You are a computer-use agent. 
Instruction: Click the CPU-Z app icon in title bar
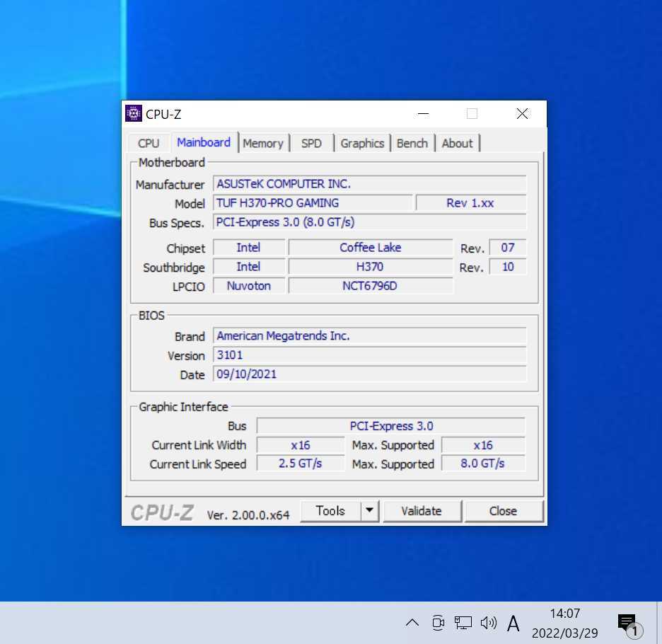pyautogui.click(x=134, y=114)
